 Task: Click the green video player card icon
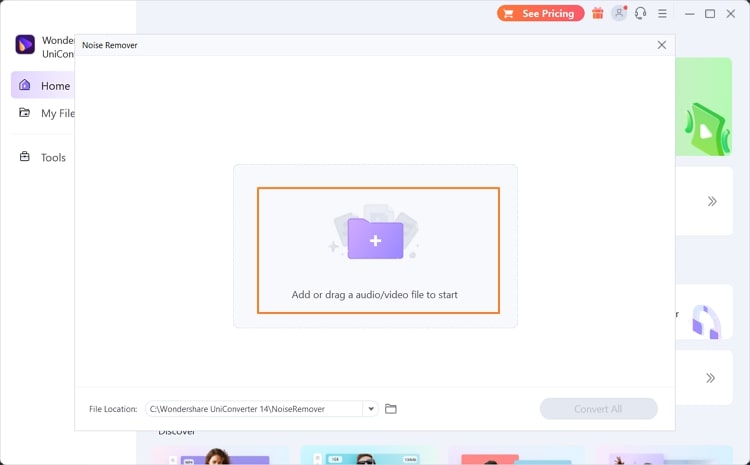pyautogui.click(x=706, y=130)
